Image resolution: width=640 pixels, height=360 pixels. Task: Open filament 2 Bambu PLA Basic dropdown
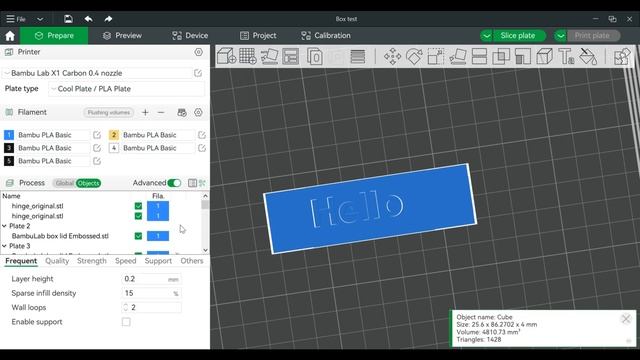pos(157,135)
